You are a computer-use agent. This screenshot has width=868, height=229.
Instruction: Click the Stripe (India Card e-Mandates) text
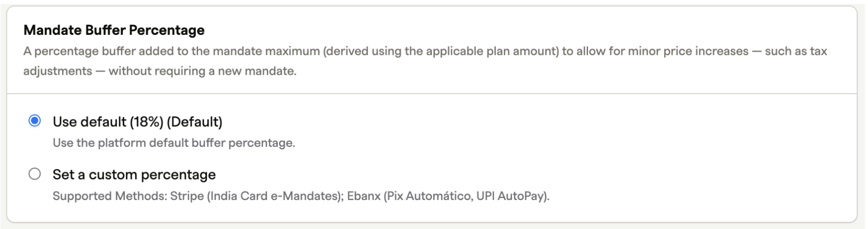(257, 196)
